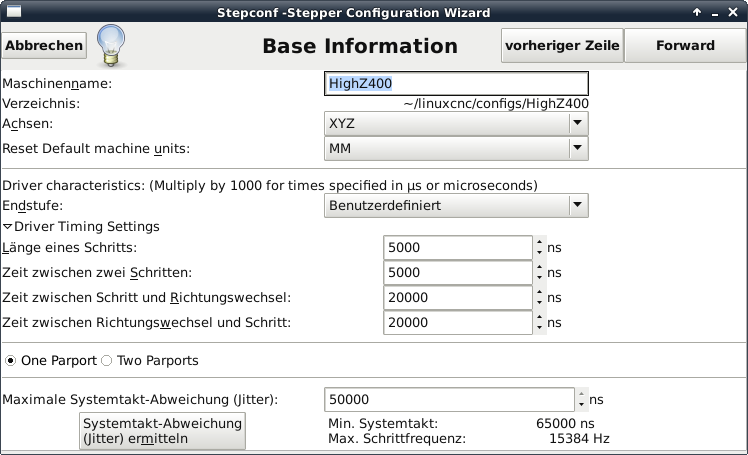748x455 pixels.
Task: Select the One Parport radio button
Action: click(x=10, y=360)
